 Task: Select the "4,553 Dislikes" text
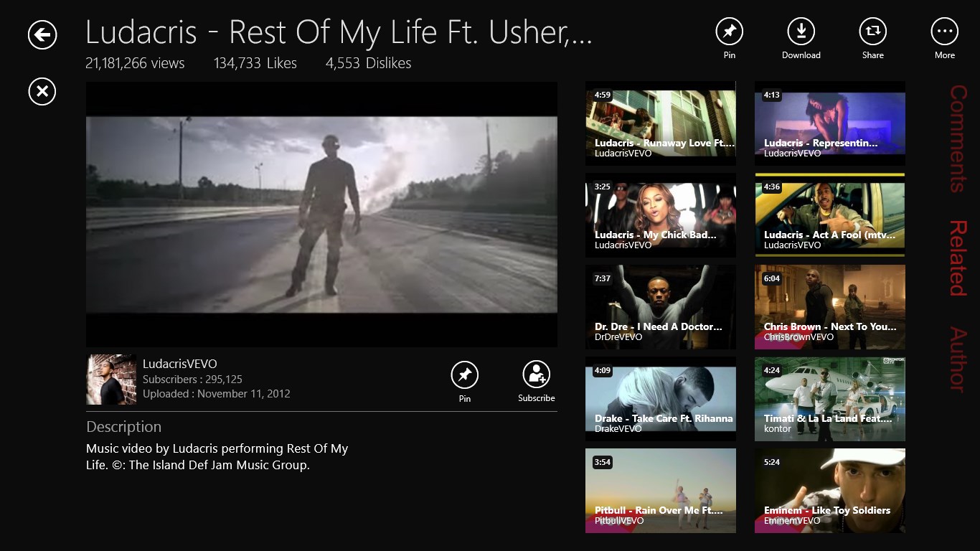tap(369, 63)
